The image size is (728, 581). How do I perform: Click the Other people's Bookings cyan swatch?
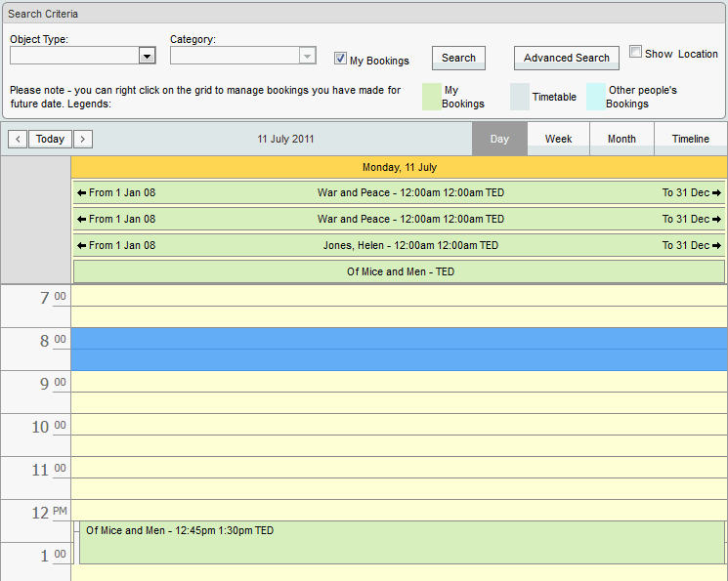coord(596,97)
